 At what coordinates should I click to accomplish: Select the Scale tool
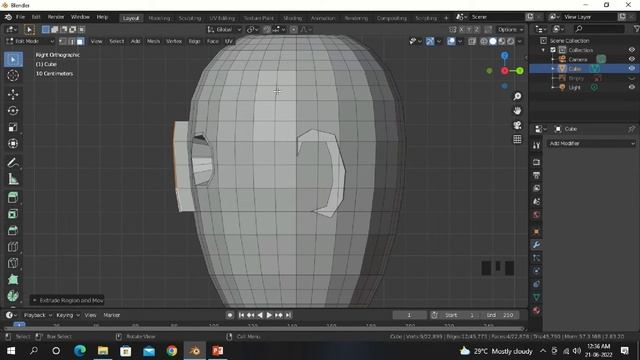(x=13, y=127)
